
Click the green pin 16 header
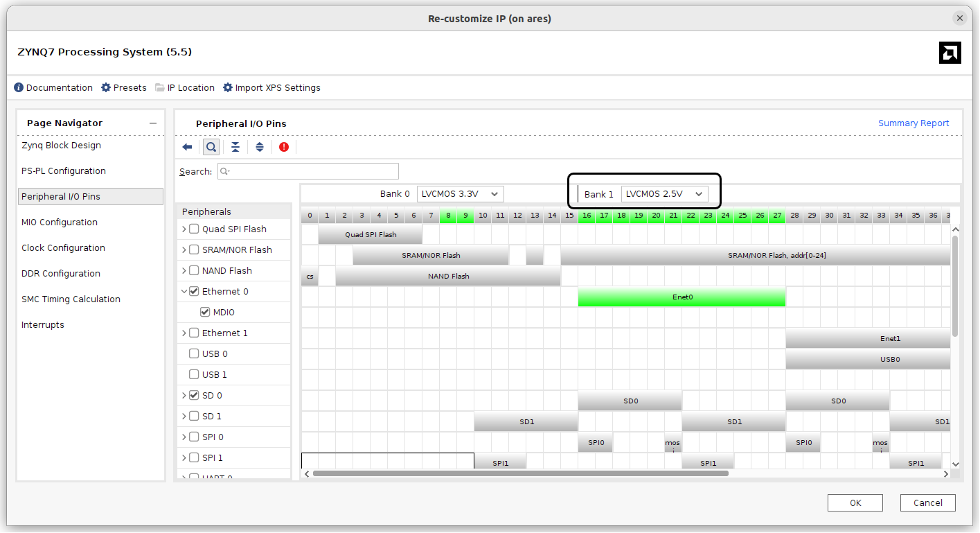point(587,216)
